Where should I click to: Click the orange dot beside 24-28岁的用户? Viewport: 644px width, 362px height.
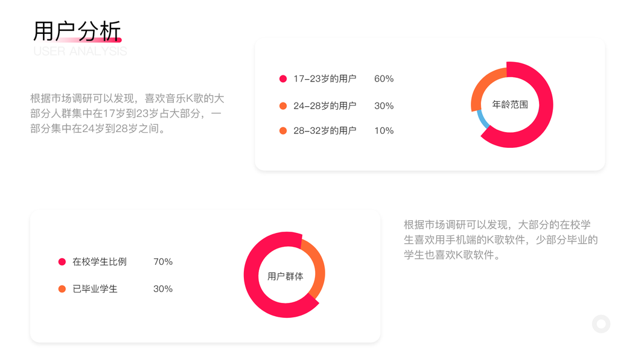pos(283,106)
